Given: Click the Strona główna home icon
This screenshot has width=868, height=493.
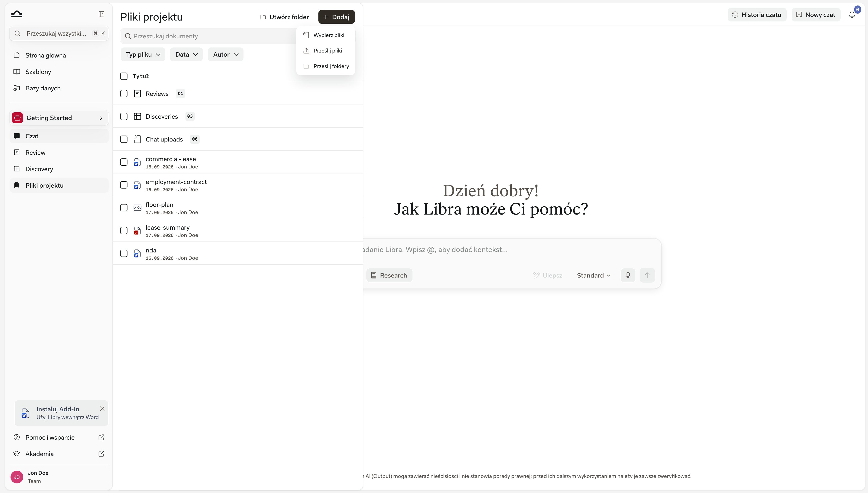Looking at the screenshot, I should 17,55.
